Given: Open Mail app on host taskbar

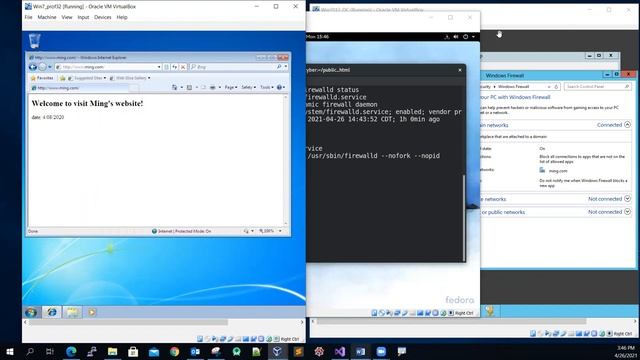Looking at the screenshot, I should pos(154,351).
